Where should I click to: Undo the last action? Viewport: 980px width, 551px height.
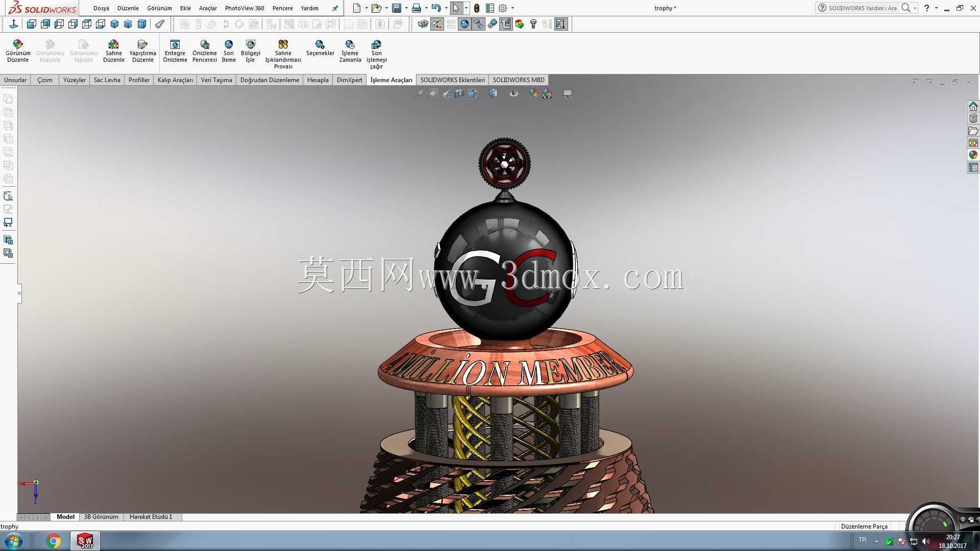pyautogui.click(x=436, y=8)
